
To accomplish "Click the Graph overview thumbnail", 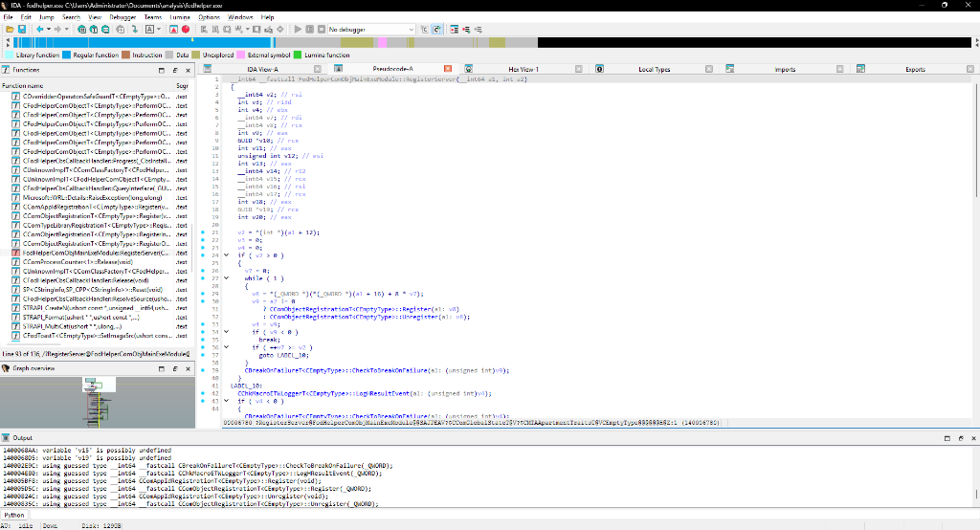I will coord(98,403).
